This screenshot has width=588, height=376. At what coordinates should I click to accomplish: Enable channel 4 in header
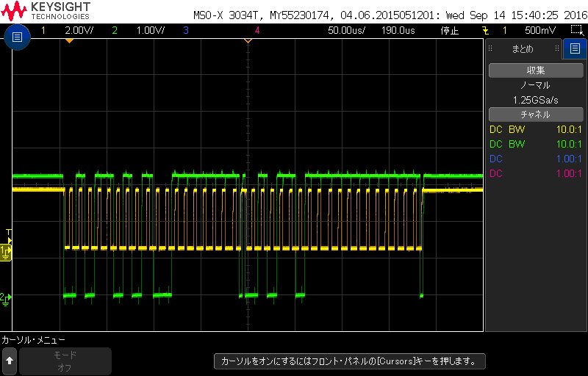pyautogui.click(x=257, y=30)
